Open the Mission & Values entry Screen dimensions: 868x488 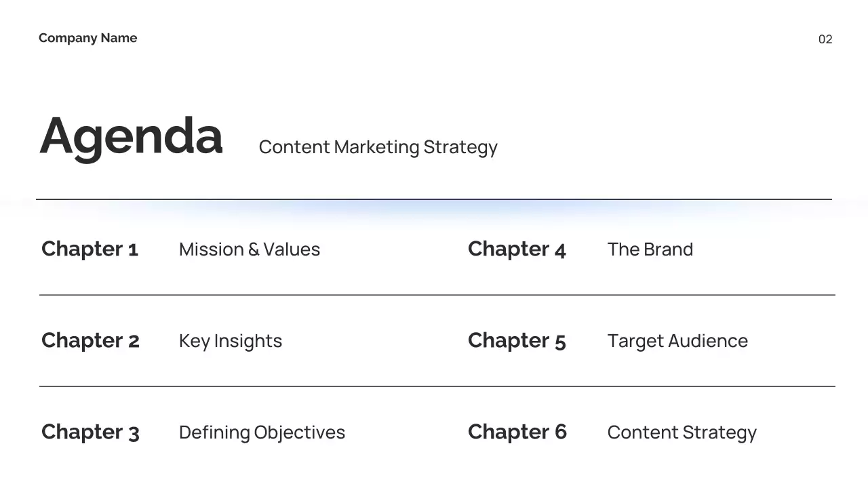(250, 249)
